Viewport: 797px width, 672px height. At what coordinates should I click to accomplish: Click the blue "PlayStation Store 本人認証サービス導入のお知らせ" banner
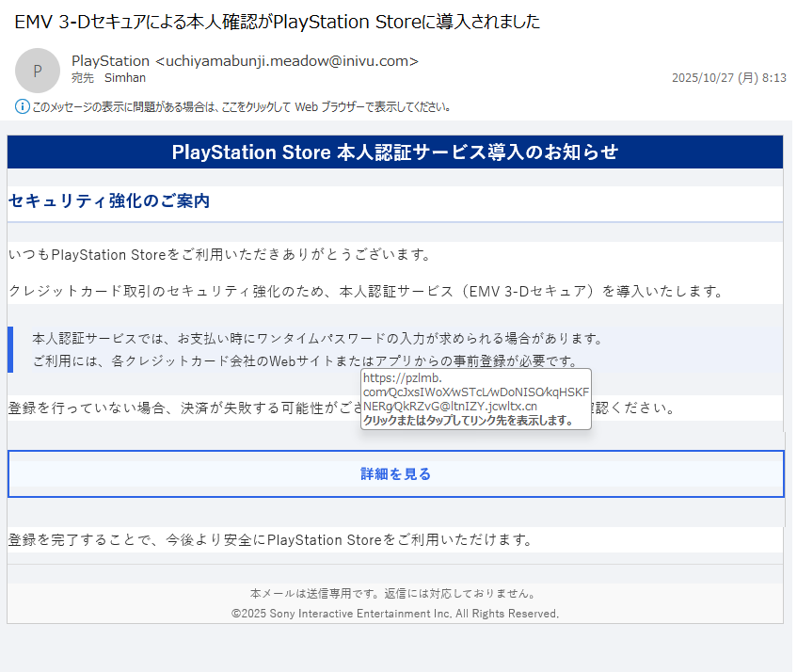click(x=395, y=152)
